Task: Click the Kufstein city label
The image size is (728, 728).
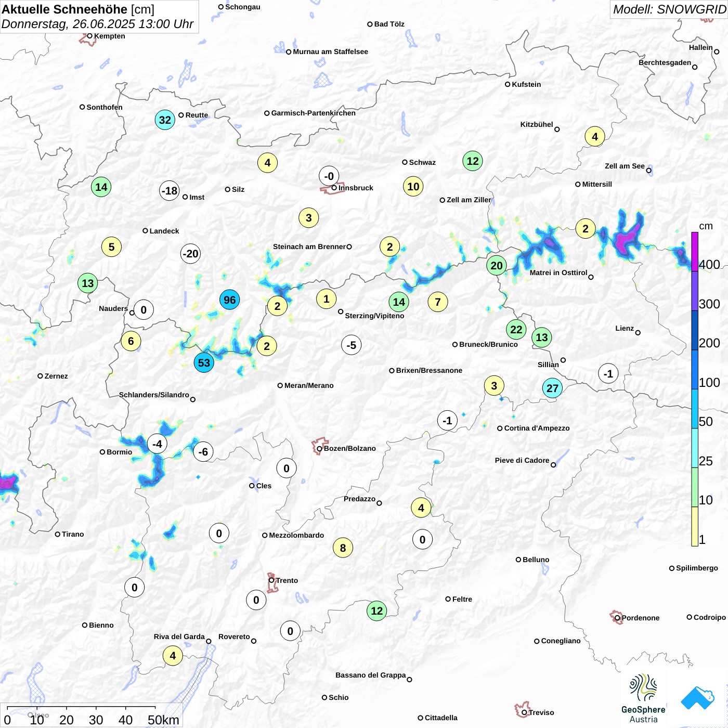Action: tap(526, 85)
